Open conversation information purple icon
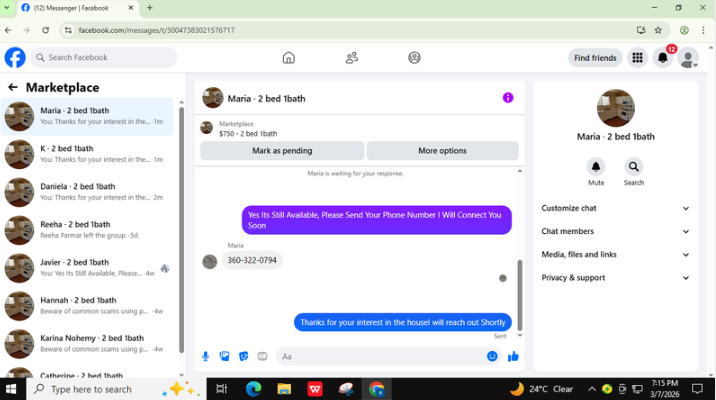The height and width of the screenshot is (400, 716). (508, 98)
